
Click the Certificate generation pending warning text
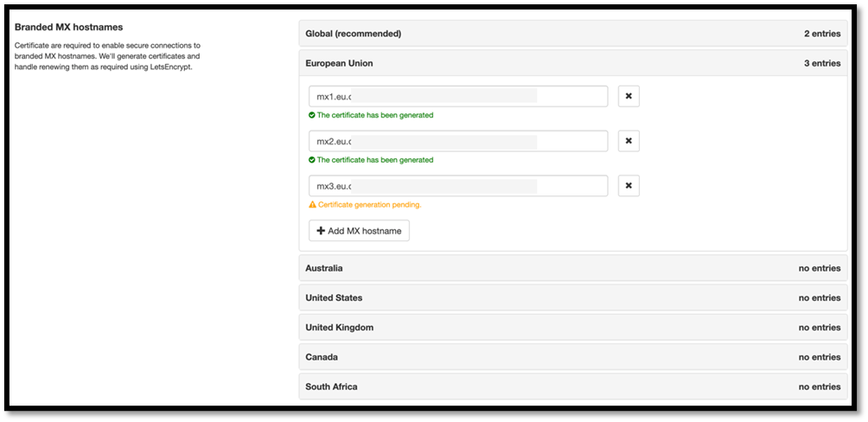click(369, 205)
